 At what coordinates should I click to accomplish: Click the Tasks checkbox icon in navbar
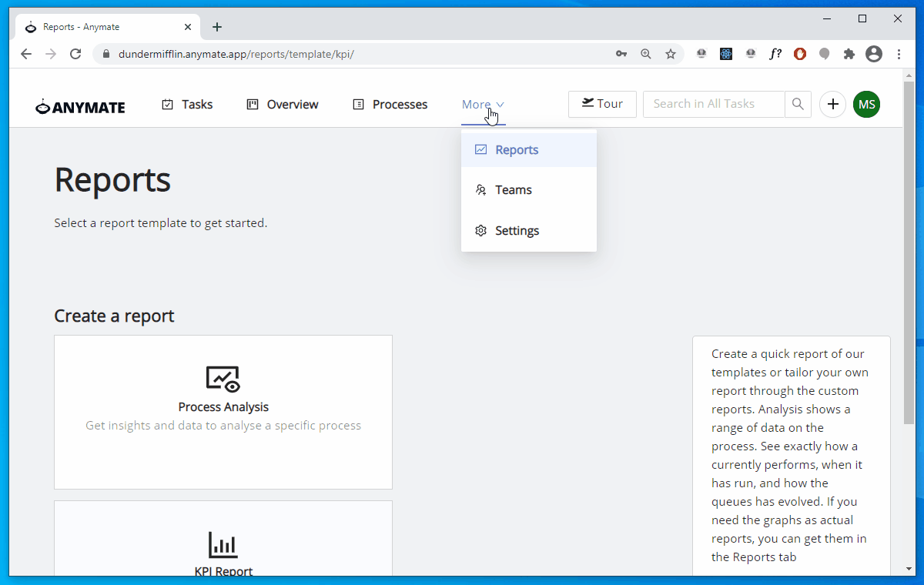pos(168,104)
